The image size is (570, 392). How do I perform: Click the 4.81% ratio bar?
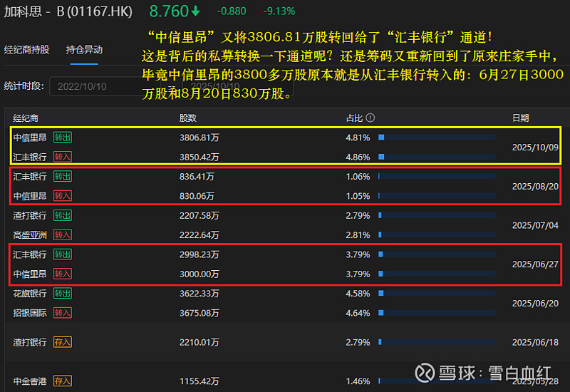tap(437, 137)
